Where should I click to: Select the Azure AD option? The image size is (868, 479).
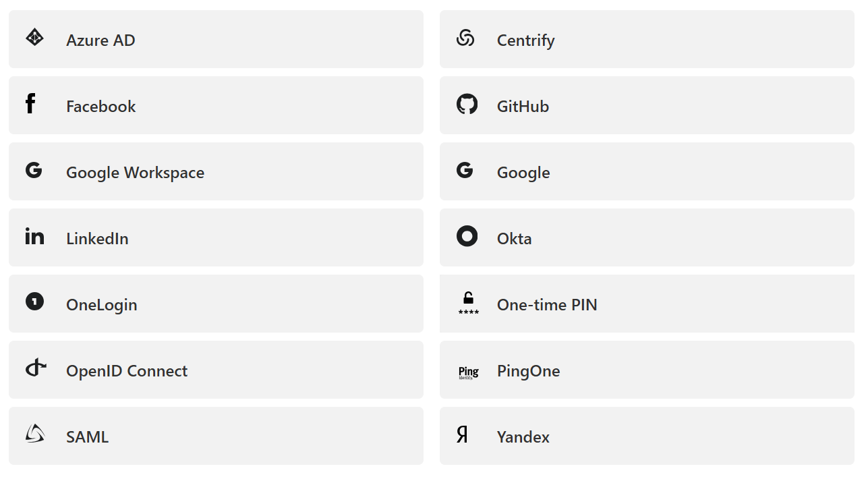pos(100,40)
